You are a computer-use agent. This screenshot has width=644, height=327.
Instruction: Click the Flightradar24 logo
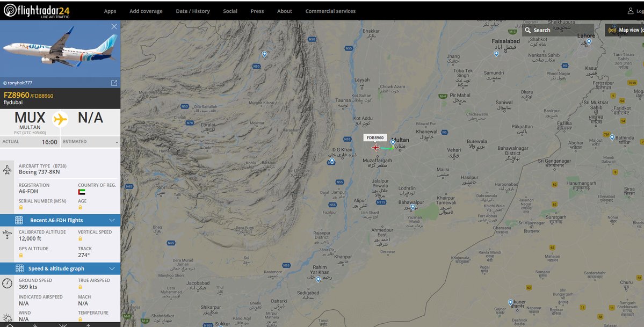[37, 11]
